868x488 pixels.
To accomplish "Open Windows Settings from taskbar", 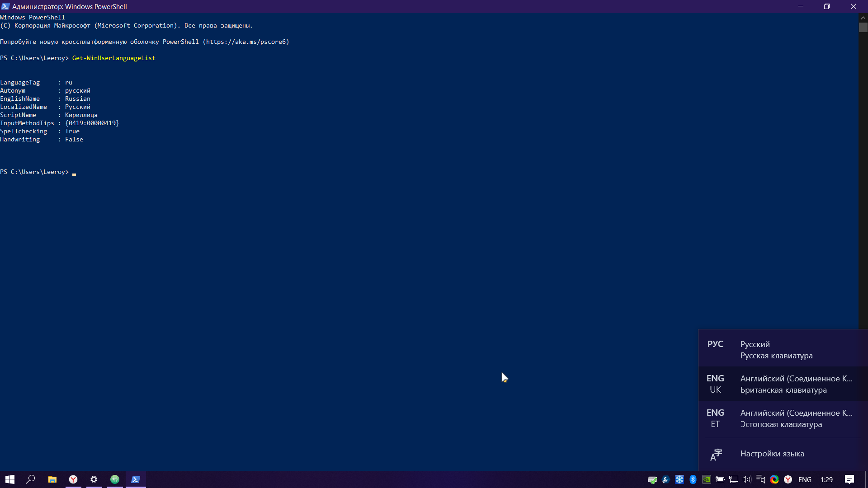I will 94,480.
